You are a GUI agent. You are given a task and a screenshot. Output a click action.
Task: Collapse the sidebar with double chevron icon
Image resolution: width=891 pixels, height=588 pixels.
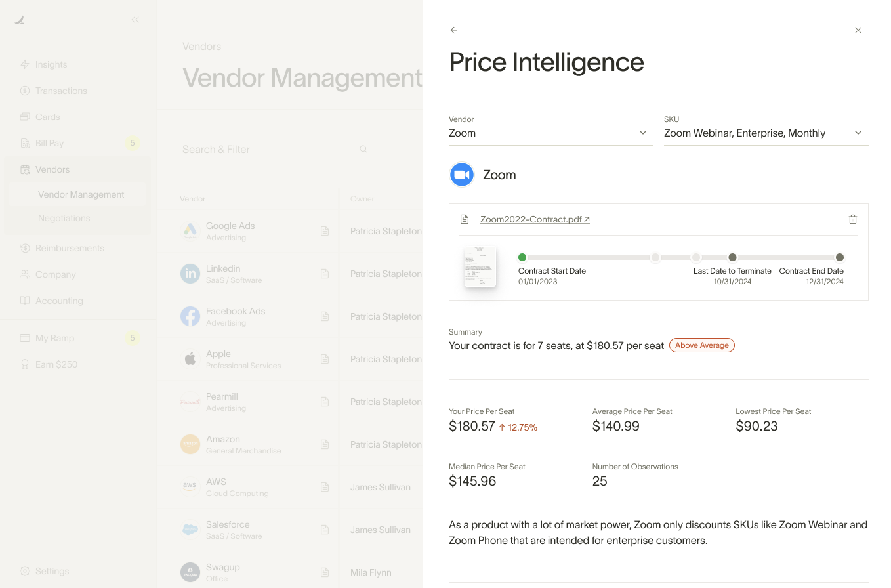coord(135,20)
